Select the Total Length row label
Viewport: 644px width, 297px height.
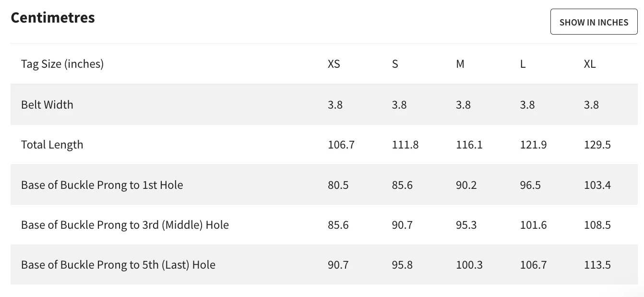click(52, 145)
